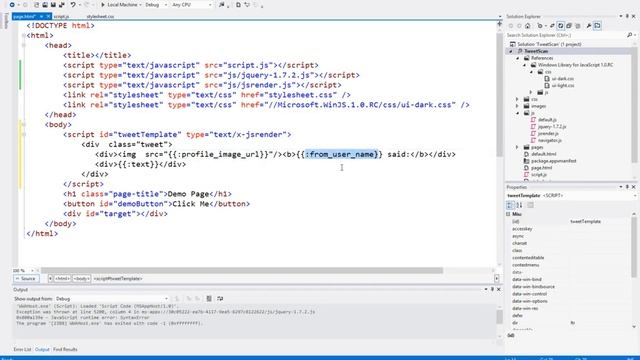Click Clear All icon in Output panel
The height and width of the screenshot is (360, 640).
tap(209, 299)
